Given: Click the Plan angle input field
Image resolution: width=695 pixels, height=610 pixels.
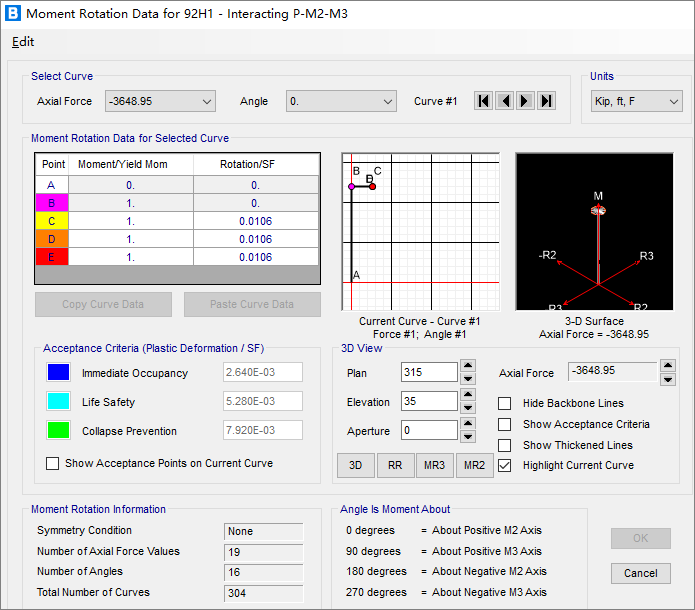Looking at the screenshot, I should 429,372.
